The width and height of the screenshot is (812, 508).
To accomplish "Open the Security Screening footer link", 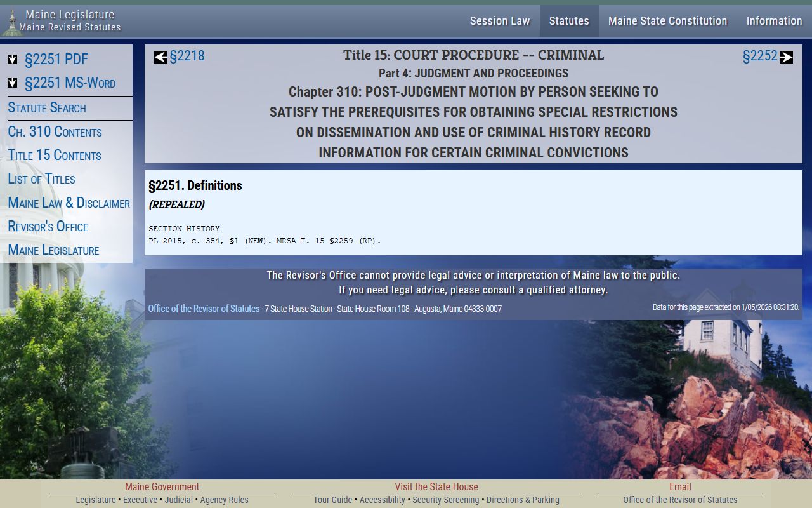I will (446, 500).
